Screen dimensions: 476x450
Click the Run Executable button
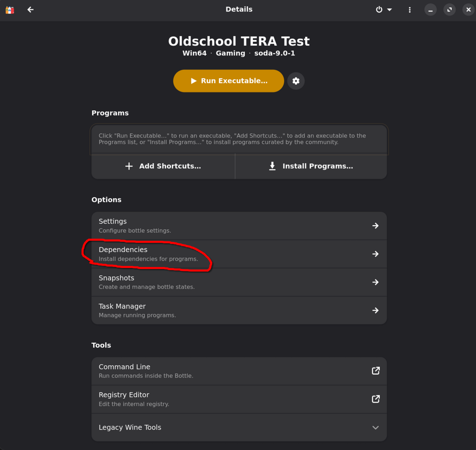click(229, 81)
